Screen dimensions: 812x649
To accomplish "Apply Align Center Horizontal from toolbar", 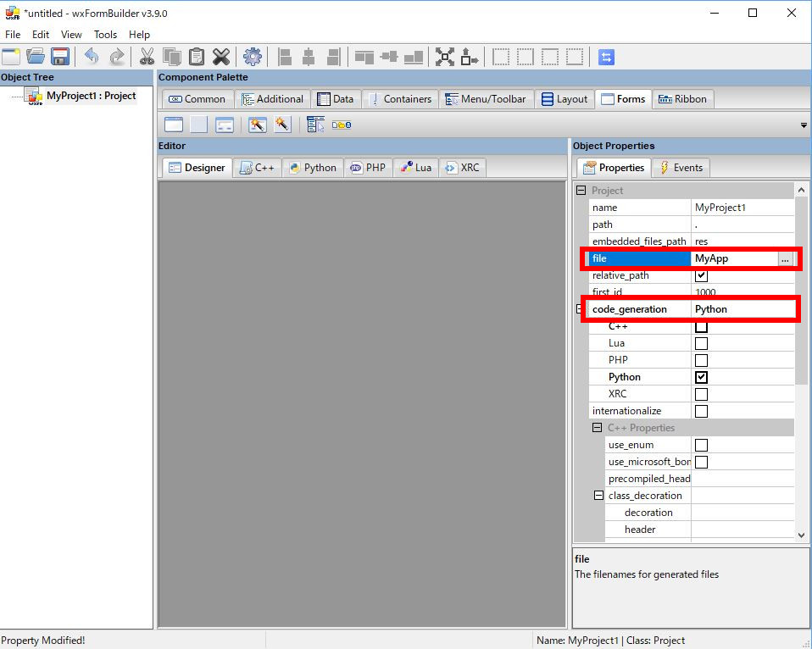I will coord(309,57).
